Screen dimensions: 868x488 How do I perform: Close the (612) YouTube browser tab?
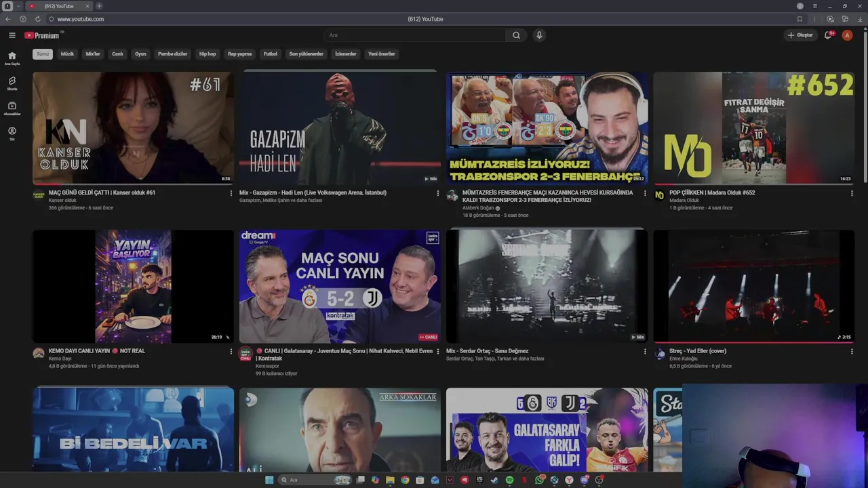pos(87,6)
